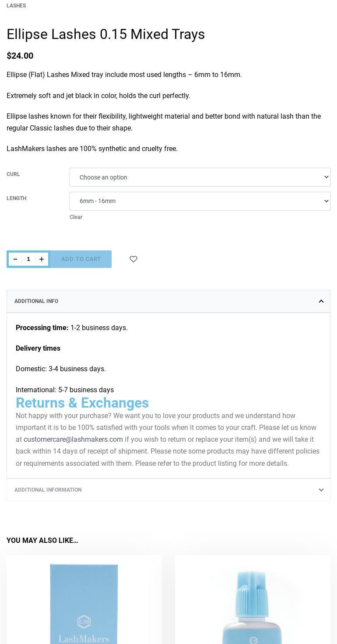Image resolution: width=337 pixels, height=644 pixels.
Task: Click the Add to Cart button
Action: [x=81, y=259]
